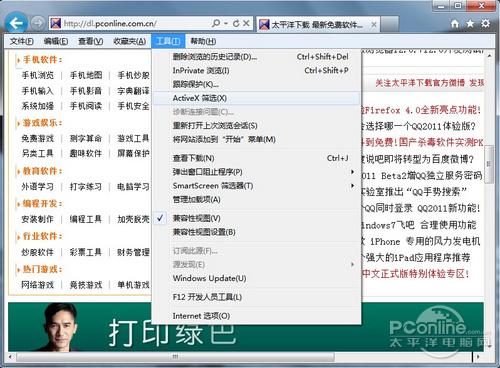Choose InPrivate 浏览(I)
500x368 pixels.
pyautogui.click(x=256, y=71)
